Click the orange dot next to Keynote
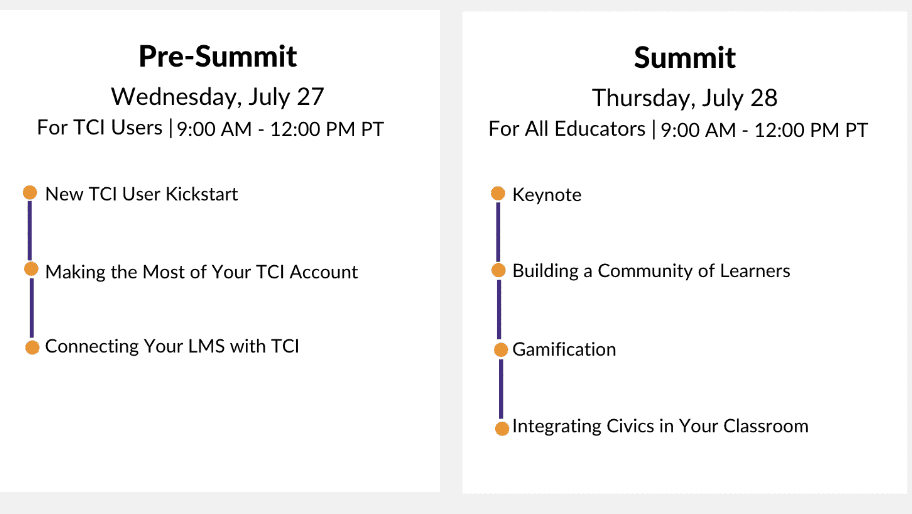Screen dimensions: 912x514 point(498,194)
